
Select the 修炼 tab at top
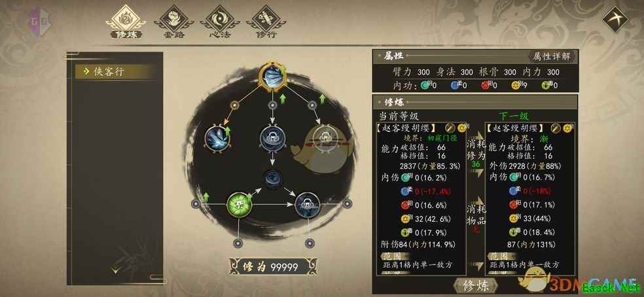point(126,22)
